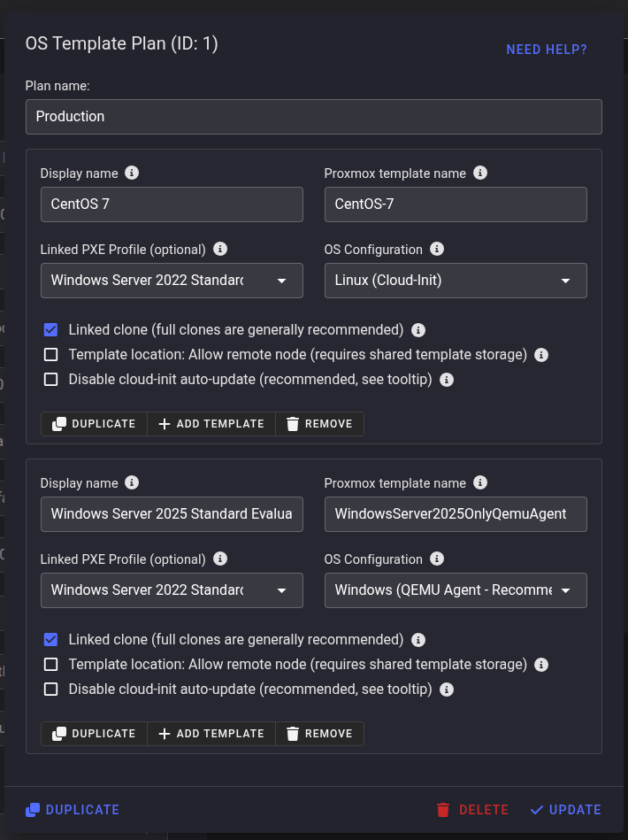This screenshot has width=628, height=840.
Task: Enable Allow remote node for CentOS 7 template
Action: tap(51, 355)
